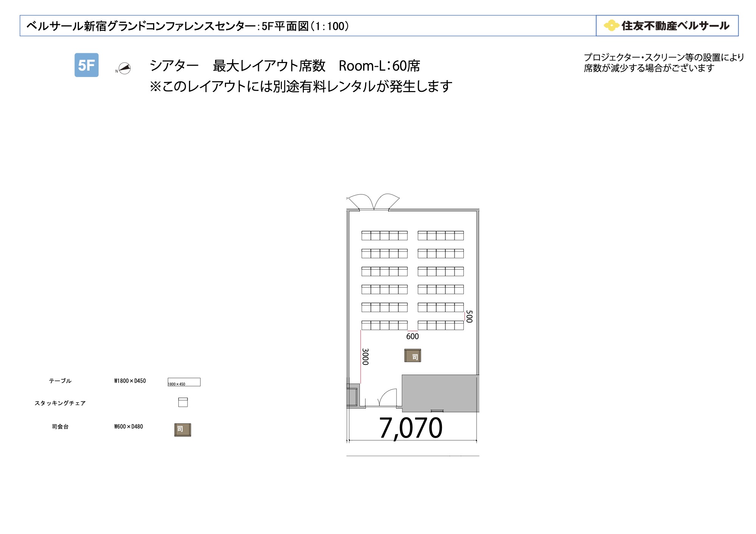Screen dimensions: 756x534
Task: Select the 1800×450 table legend symbol
Action: [x=184, y=382]
